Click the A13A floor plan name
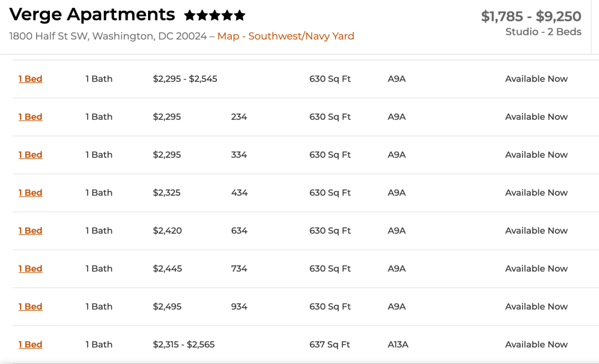 pyautogui.click(x=398, y=345)
